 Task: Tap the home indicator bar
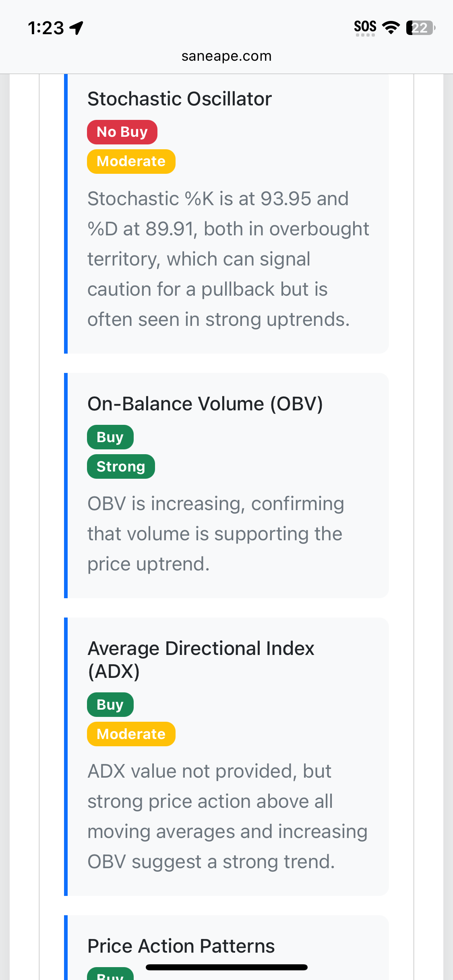point(227,967)
